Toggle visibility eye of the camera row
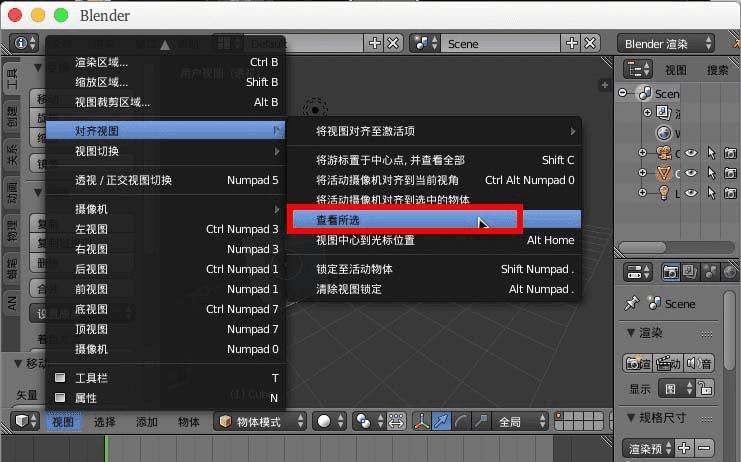 click(x=691, y=153)
